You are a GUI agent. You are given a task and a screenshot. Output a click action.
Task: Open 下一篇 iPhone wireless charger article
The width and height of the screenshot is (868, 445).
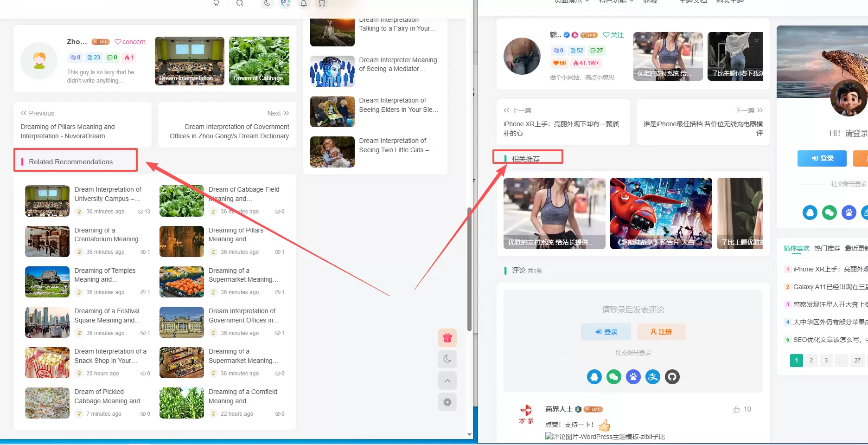click(703, 129)
